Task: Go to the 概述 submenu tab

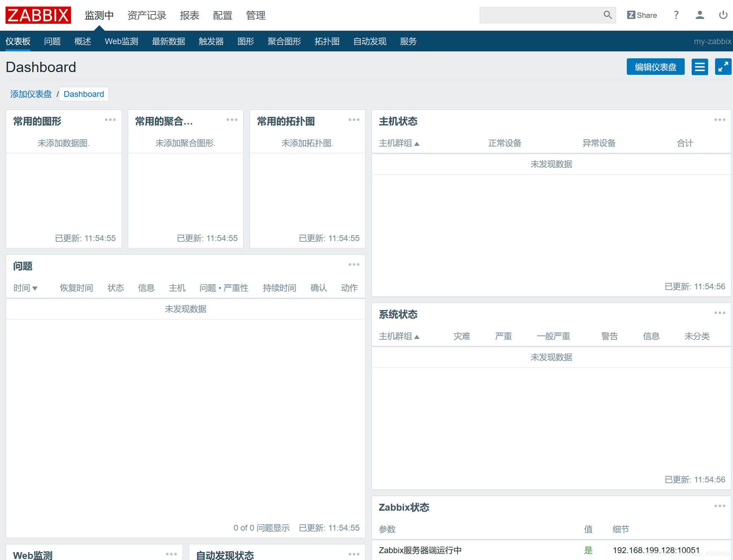Action: [83, 41]
